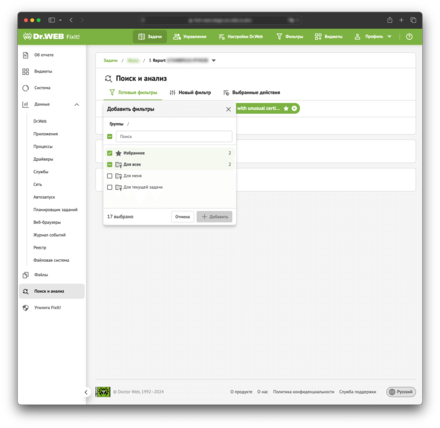The width and height of the screenshot is (440, 428).
Task: Click the Поиск field in filter dialog
Action: [174, 136]
